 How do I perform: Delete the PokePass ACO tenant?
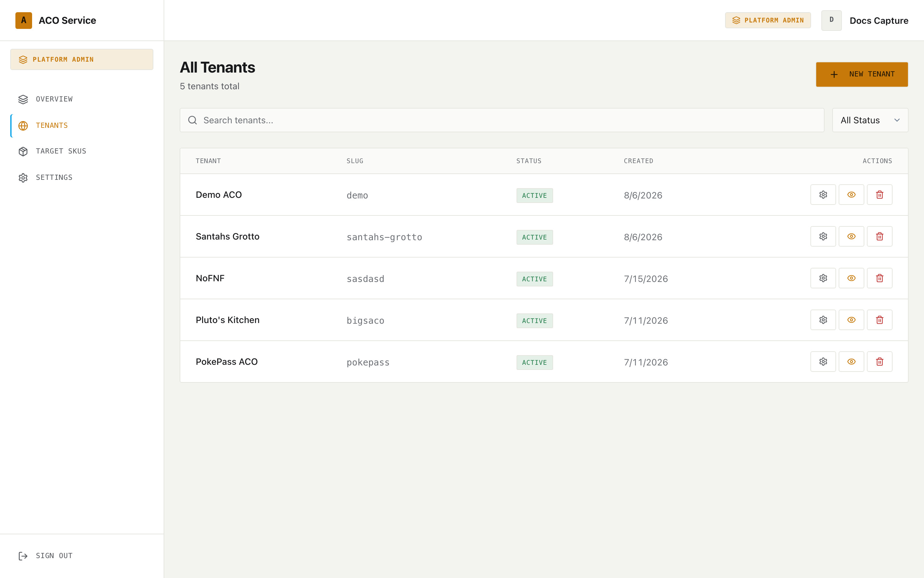[879, 361]
